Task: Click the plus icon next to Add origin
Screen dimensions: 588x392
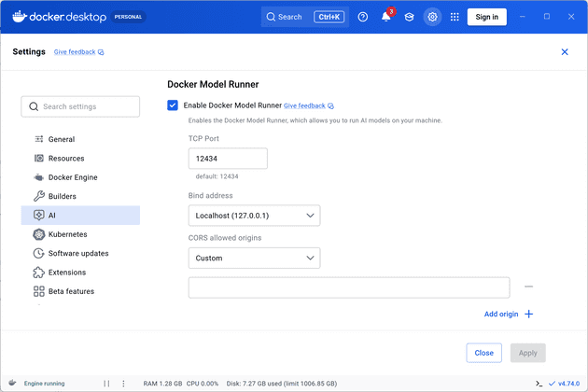Action: pos(529,314)
